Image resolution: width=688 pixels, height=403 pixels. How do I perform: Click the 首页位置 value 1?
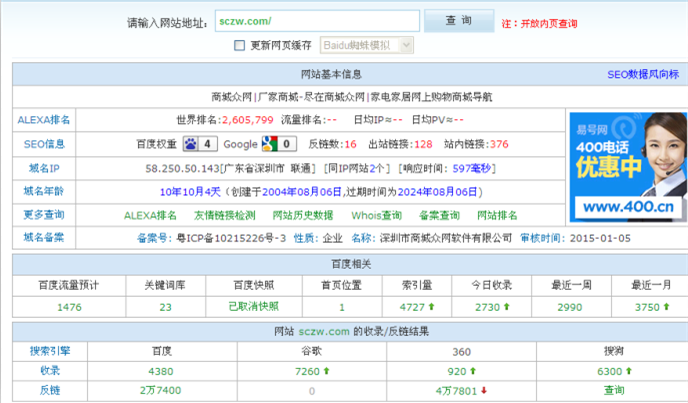coord(342,307)
